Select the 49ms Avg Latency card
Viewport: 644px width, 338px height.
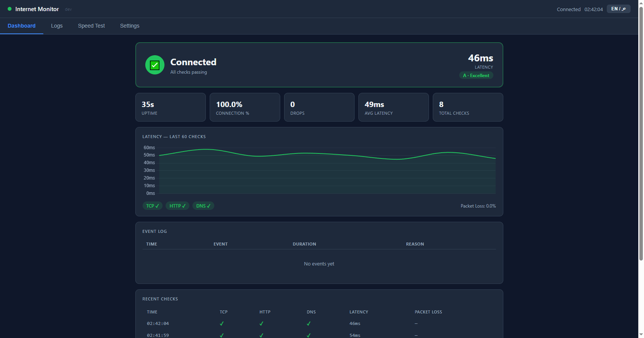pos(394,107)
